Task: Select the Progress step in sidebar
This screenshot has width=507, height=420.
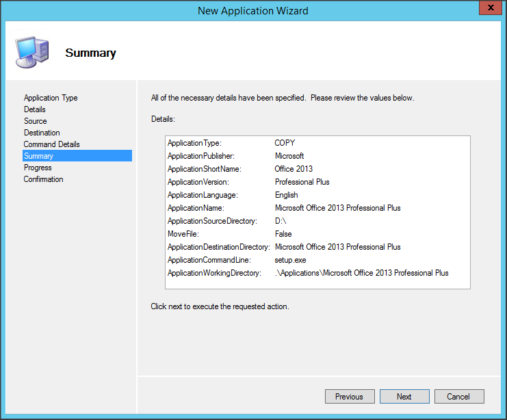Action: point(38,168)
